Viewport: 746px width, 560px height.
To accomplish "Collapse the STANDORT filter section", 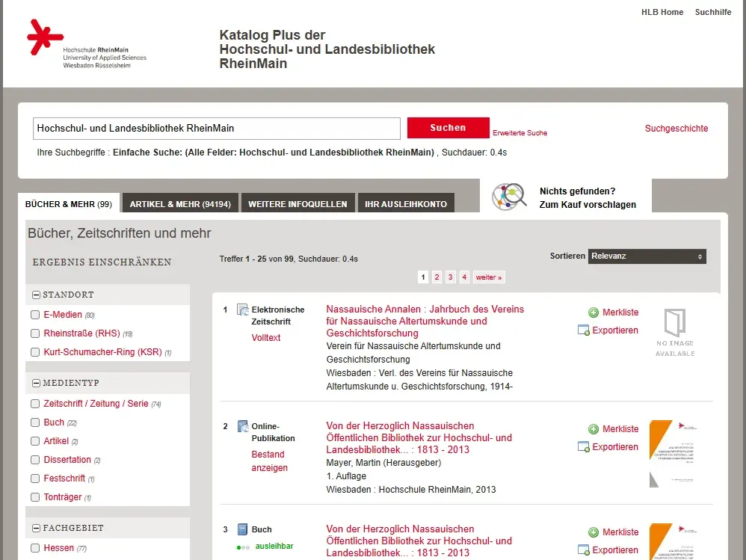I will tap(36, 295).
